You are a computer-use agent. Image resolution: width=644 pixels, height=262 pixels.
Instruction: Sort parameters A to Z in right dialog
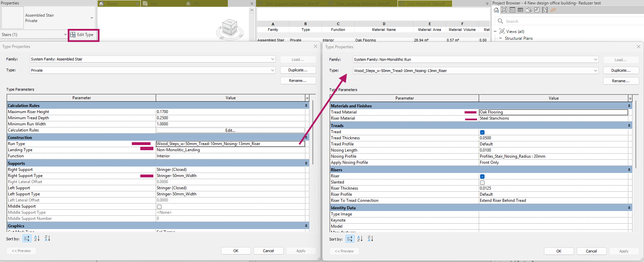tap(360, 239)
